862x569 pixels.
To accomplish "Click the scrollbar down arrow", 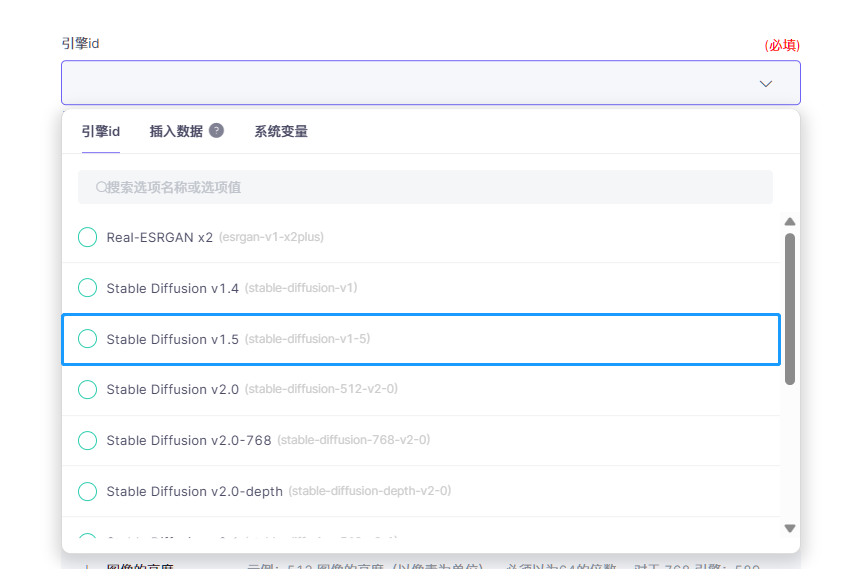I will tap(790, 528).
